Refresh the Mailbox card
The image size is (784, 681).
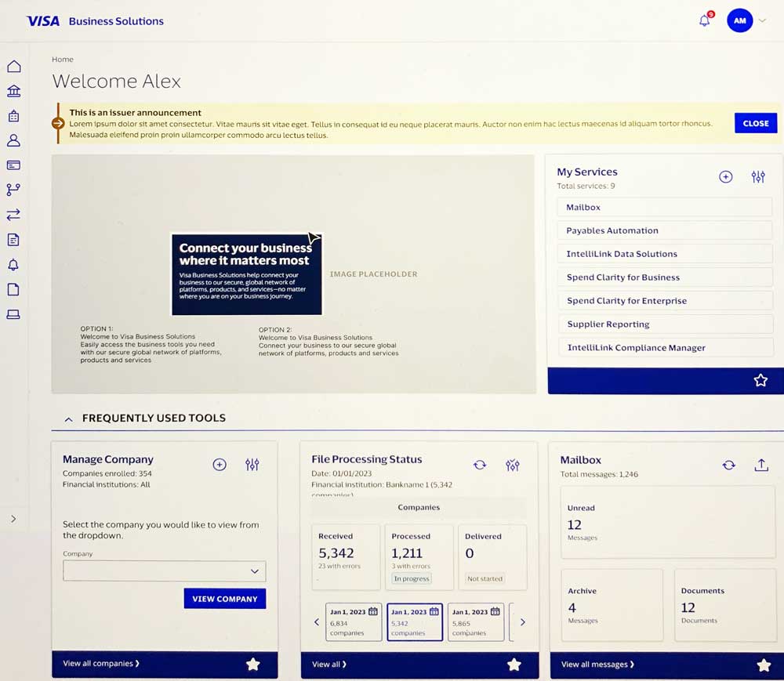pos(729,465)
